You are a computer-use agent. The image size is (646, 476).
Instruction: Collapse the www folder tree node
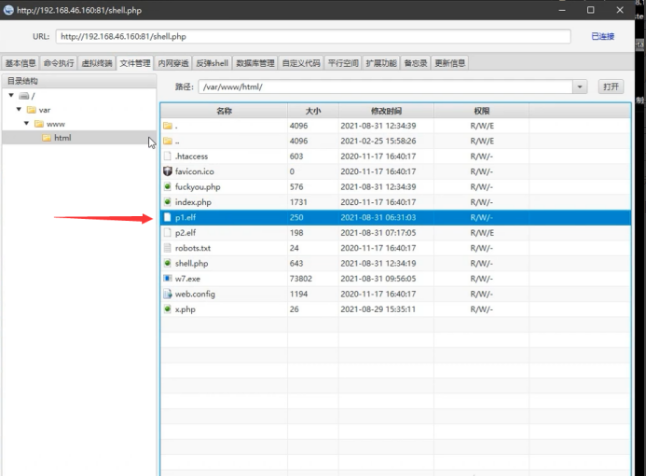click(26, 123)
